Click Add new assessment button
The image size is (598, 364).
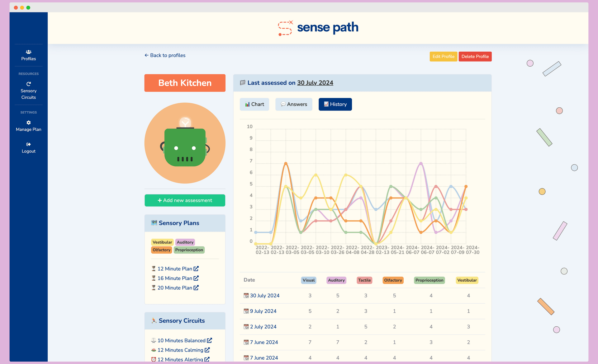[185, 200]
